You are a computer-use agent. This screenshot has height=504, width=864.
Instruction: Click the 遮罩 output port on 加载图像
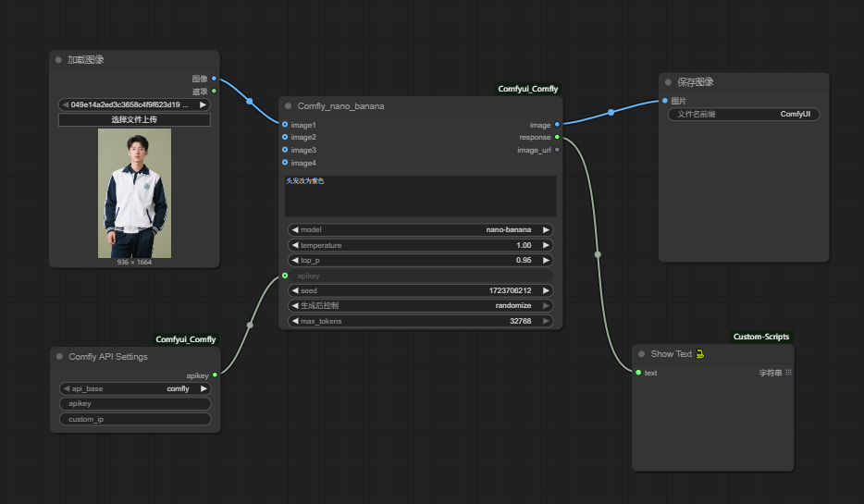click(x=215, y=91)
